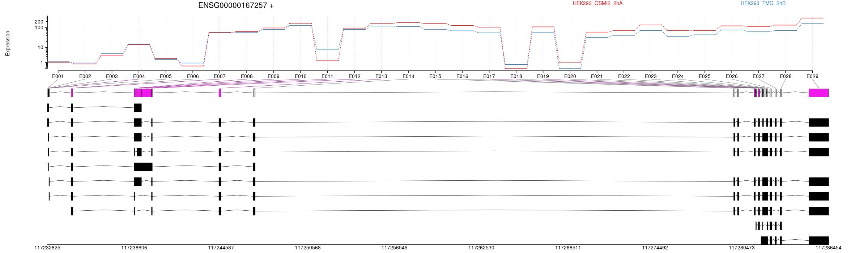Click exon label E011
Viewport: 868px width, 253px height.
tap(327, 76)
